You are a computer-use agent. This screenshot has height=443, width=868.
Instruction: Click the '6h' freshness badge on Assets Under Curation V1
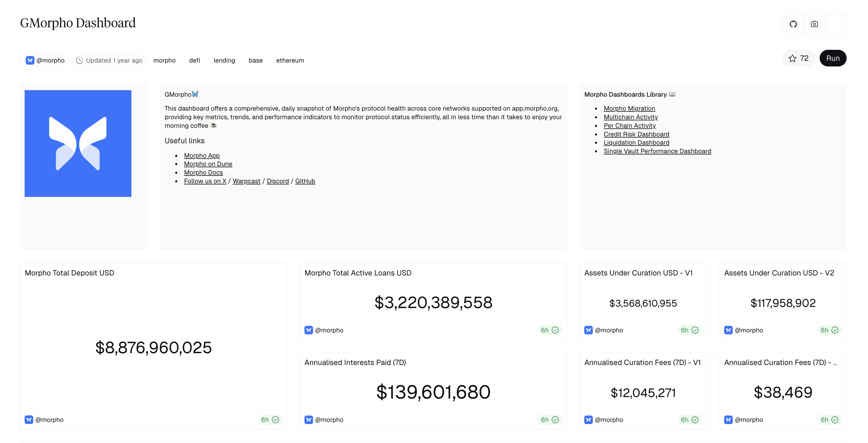pyautogui.click(x=684, y=330)
